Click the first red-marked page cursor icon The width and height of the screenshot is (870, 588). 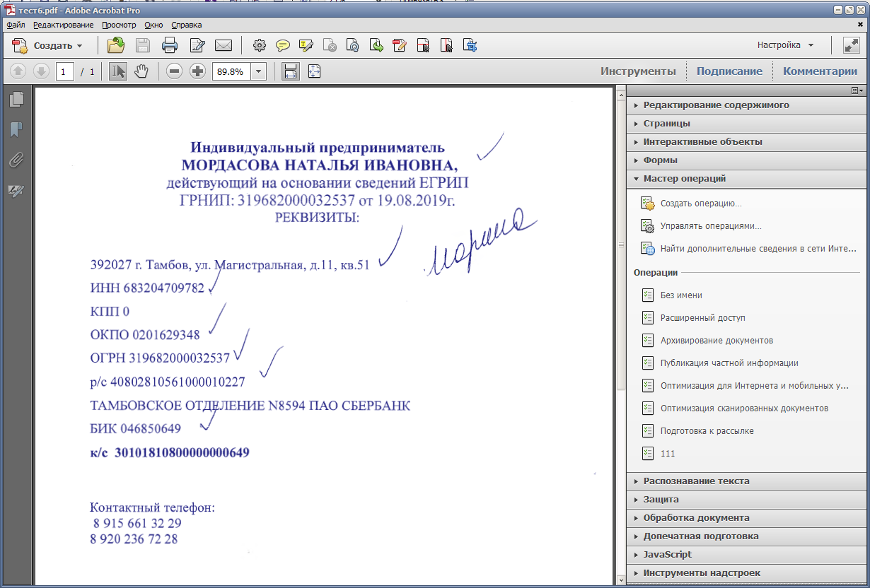(423, 46)
